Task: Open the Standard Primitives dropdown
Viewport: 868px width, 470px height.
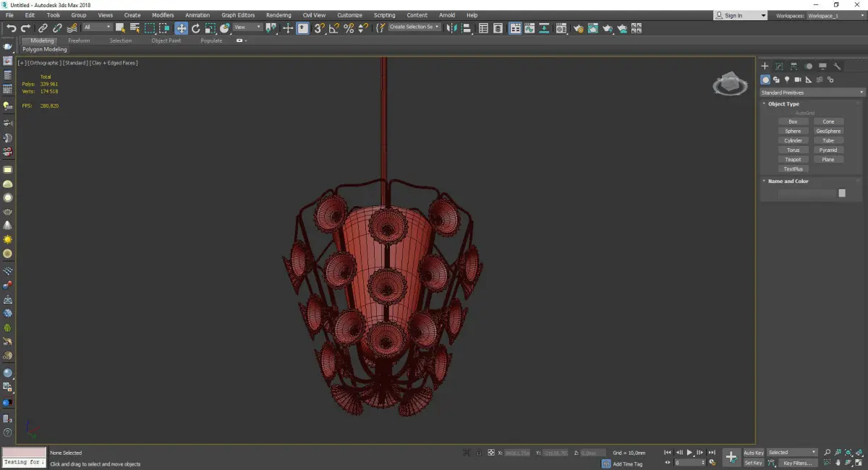Action: coord(812,93)
